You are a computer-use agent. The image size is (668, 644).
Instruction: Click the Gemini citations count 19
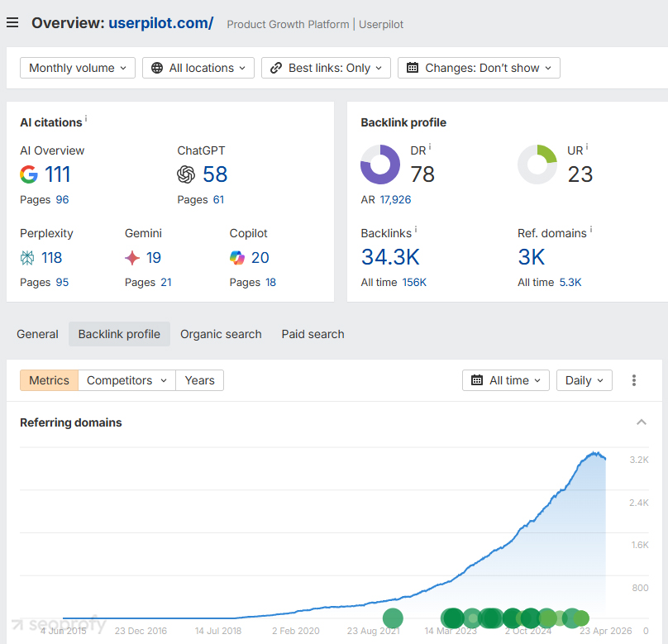[x=154, y=258]
